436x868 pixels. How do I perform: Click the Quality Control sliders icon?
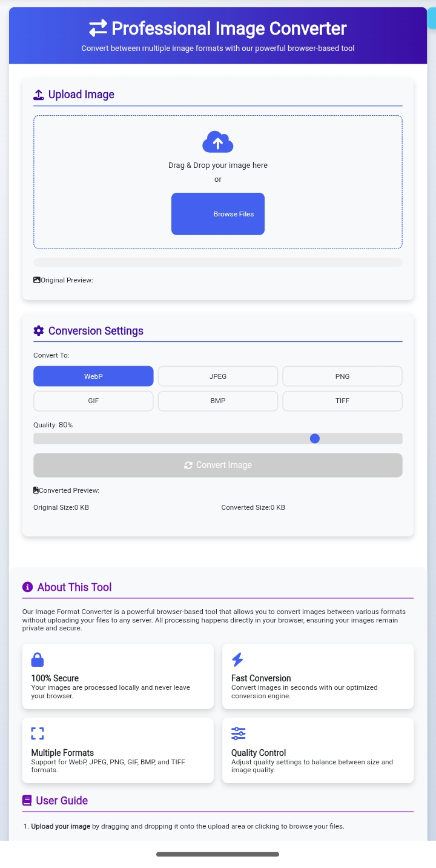238,733
